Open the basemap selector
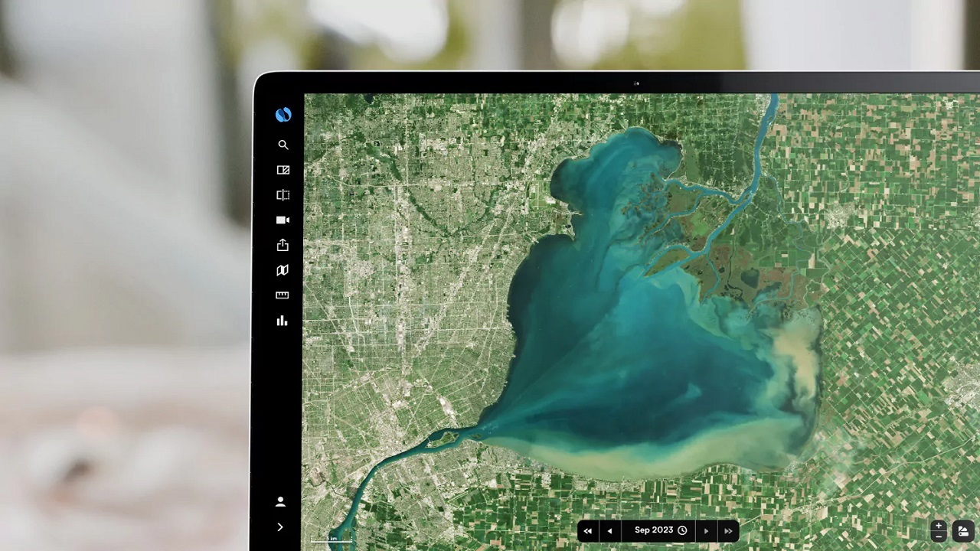This screenshot has height=551, width=980. coord(283,270)
